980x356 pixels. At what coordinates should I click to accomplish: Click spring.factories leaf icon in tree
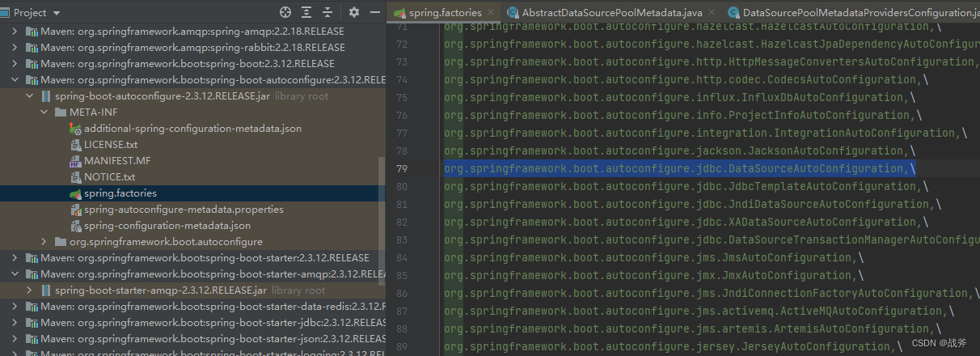tap(75, 193)
